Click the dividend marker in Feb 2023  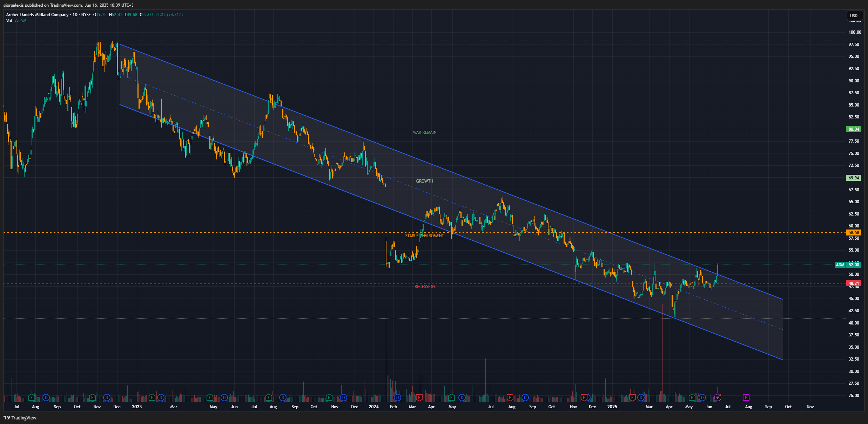point(161,398)
